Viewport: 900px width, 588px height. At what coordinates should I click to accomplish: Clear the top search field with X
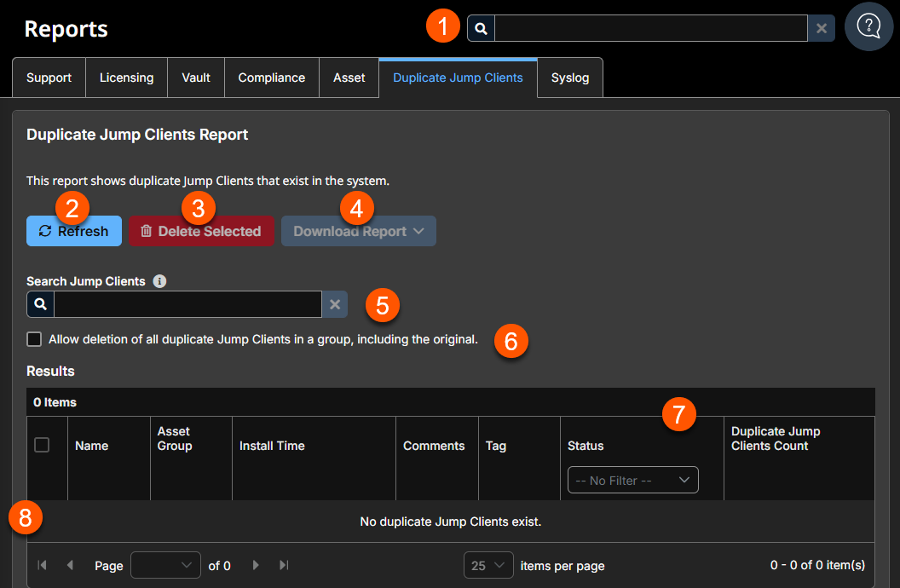pos(822,28)
